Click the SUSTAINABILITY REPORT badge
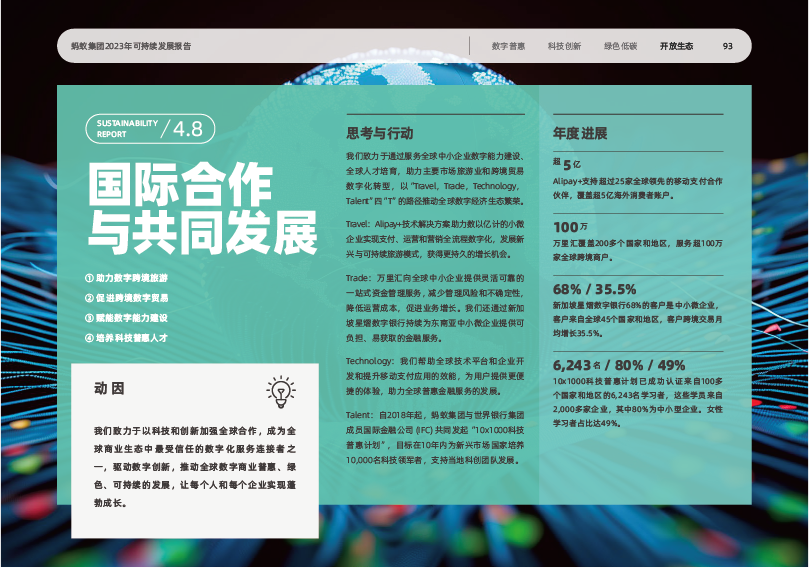 pos(127,128)
